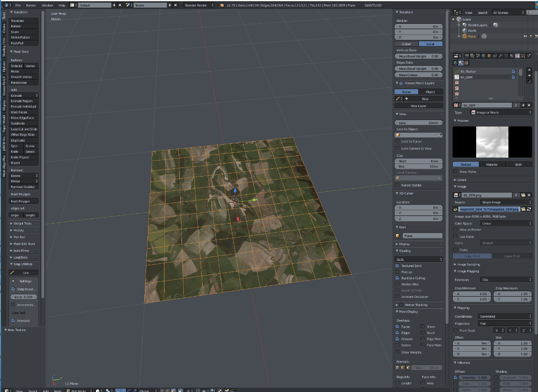Open the Particles properties tab

(x=523, y=56)
